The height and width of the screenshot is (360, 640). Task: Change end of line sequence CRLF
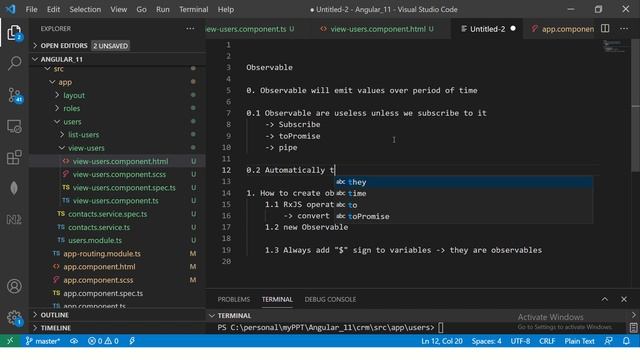click(x=547, y=341)
